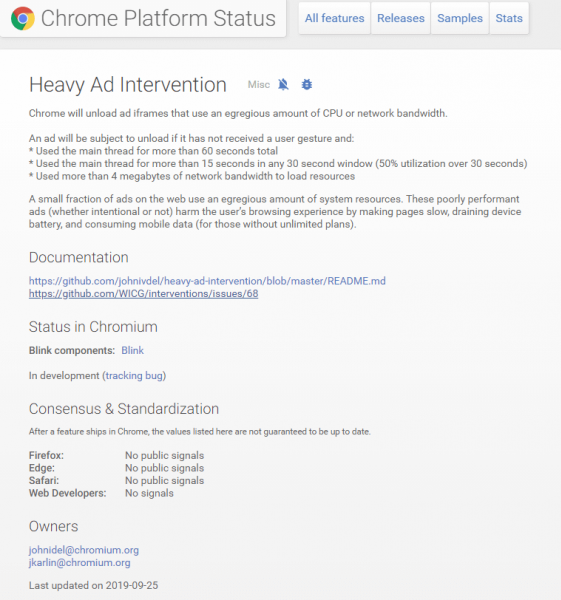Click the Owners heading

click(x=53, y=526)
